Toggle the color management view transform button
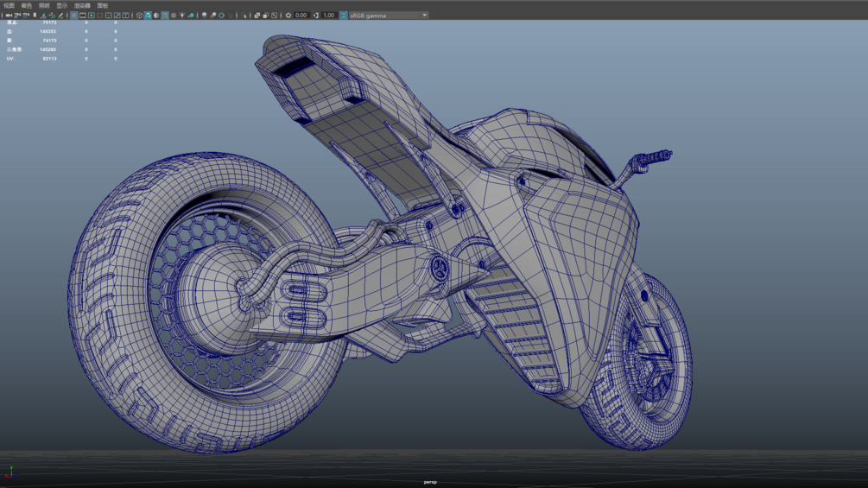The image size is (868, 488). pos(344,16)
